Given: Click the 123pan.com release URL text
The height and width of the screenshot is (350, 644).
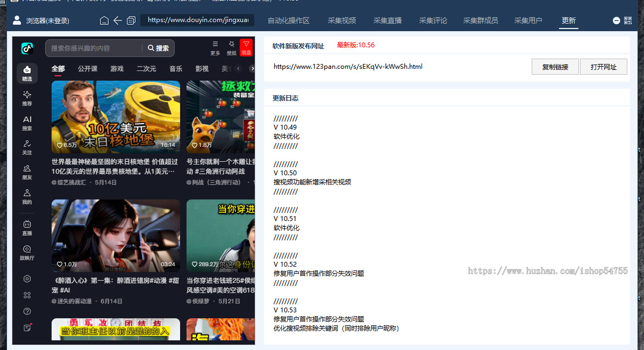Looking at the screenshot, I should (x=348, y=67).
